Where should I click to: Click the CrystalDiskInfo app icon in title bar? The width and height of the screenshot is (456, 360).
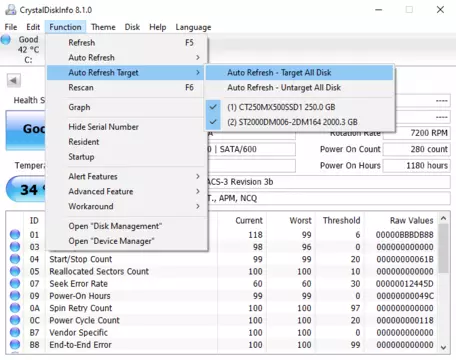10,10
